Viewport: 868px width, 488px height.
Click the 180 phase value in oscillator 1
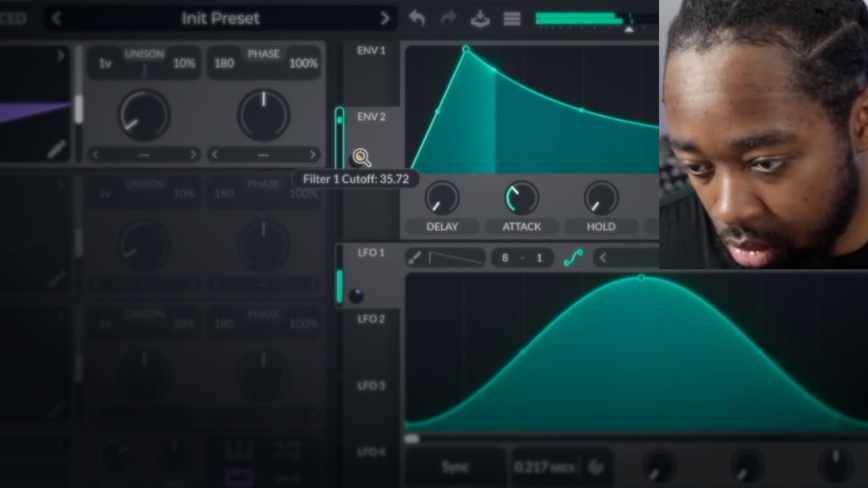(x=224, y=63)
